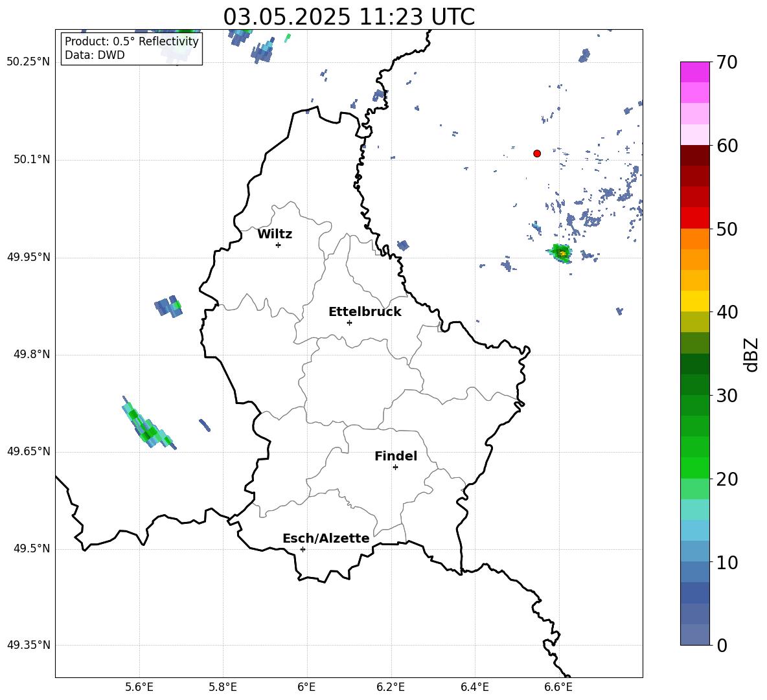Viewport: 767px width, 700px height.
Task: Click the Esch/Alzette cross marker
Action: click(x=303, y=549)
